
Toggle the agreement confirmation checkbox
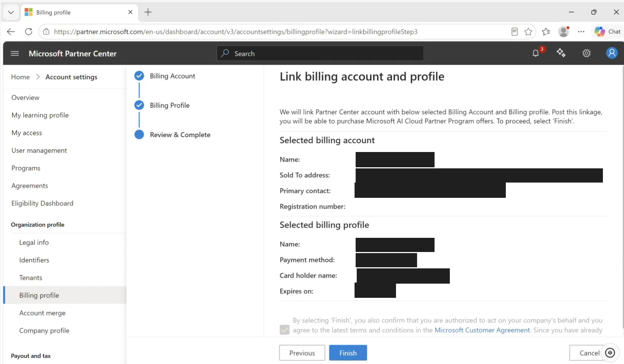[x=284, y=330]
